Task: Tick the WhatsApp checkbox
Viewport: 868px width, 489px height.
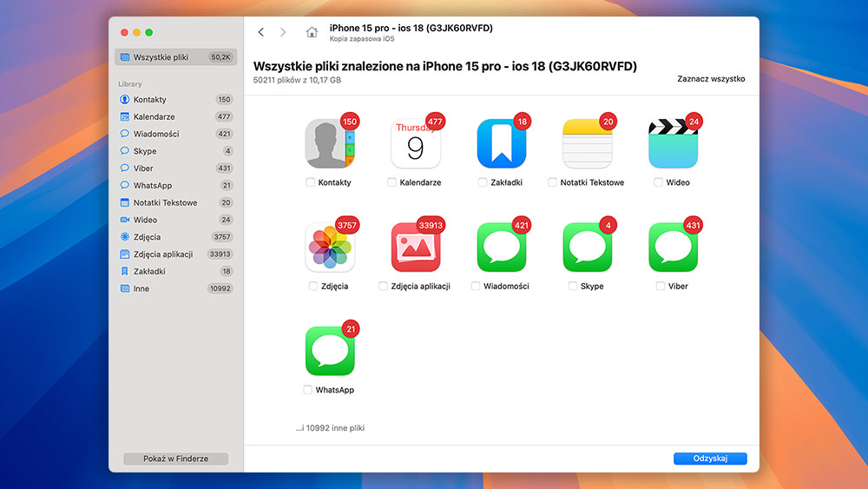Action: 308,390
